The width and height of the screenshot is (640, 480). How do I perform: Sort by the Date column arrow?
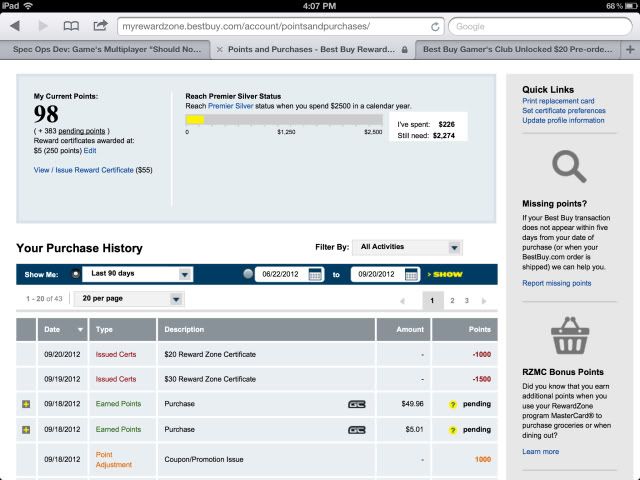pos(80,330)
